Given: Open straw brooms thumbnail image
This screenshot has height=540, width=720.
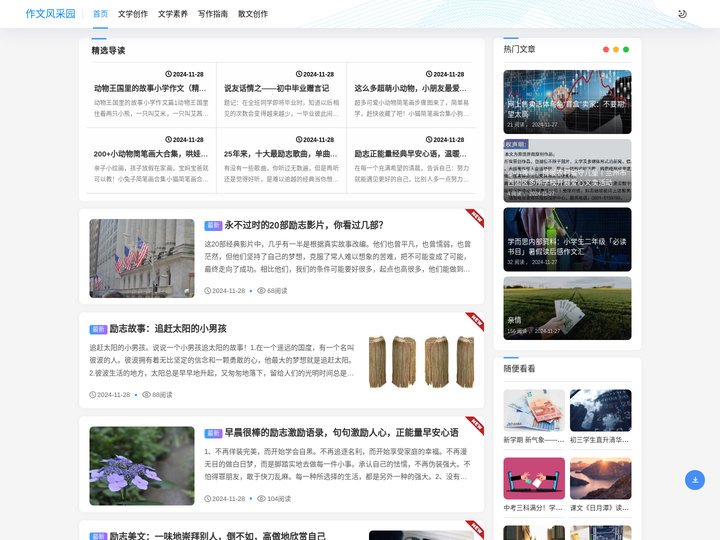Looking at the screenshot, I should click(x=422, y=362).
